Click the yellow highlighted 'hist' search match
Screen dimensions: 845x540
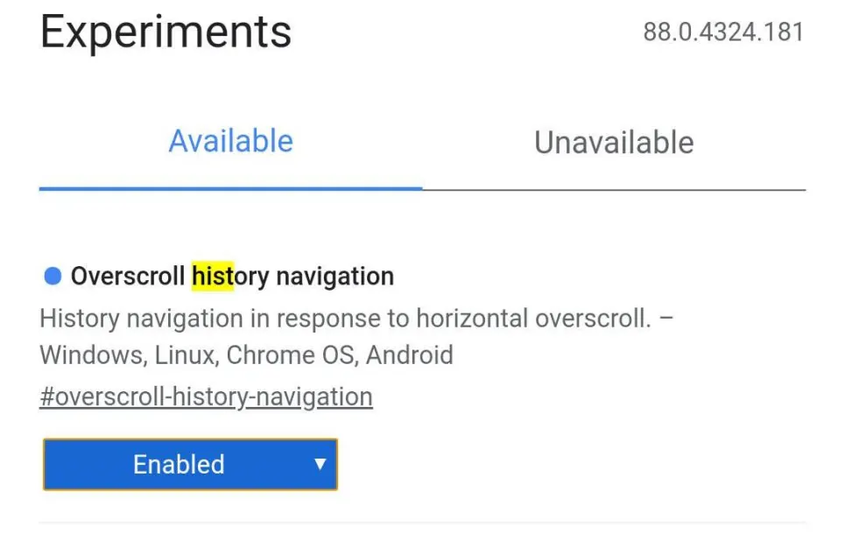coord(213,276)
